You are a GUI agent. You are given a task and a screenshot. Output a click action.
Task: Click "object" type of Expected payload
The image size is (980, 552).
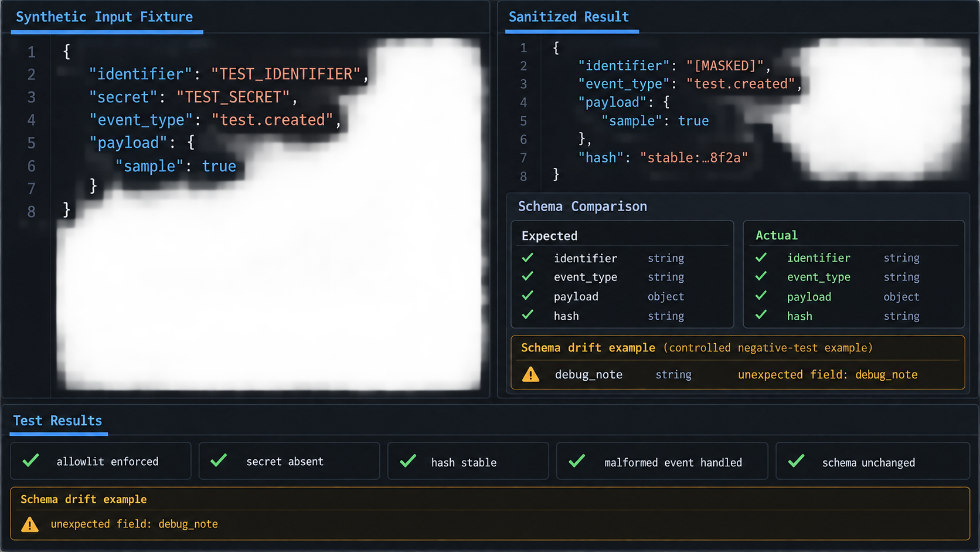coord(666,297)
